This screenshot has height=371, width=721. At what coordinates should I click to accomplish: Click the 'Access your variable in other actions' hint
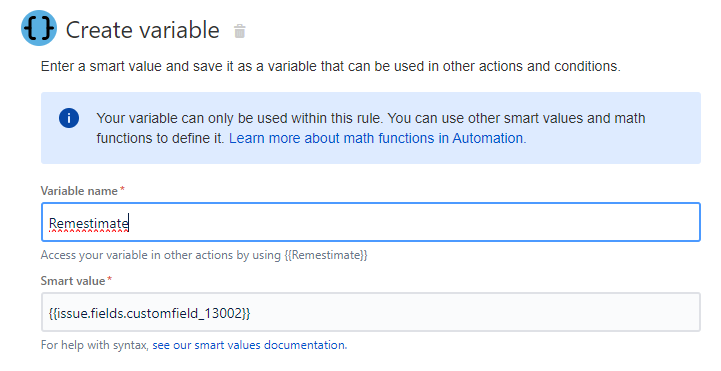(x=204, y=255)
